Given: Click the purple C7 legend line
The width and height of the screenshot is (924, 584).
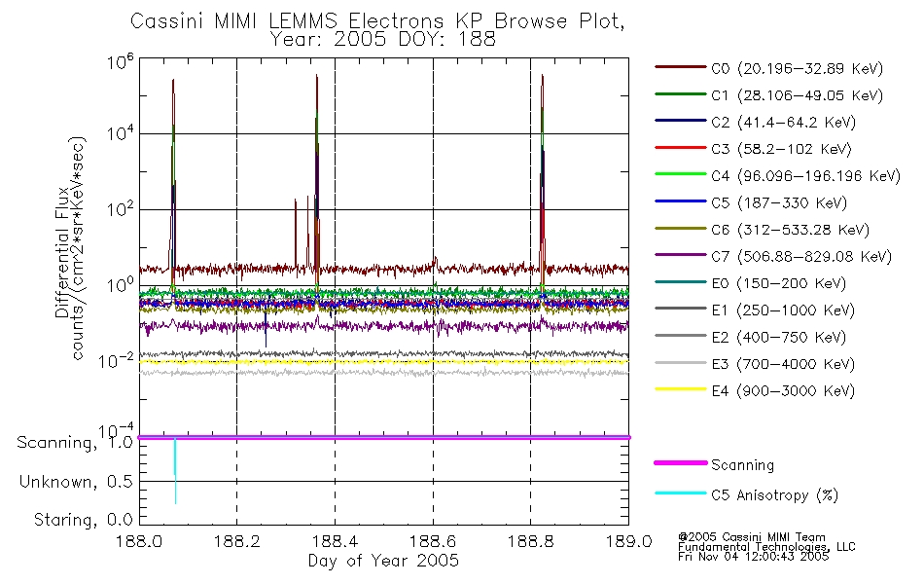Looking at the screenshot, I should coord(681,255).
